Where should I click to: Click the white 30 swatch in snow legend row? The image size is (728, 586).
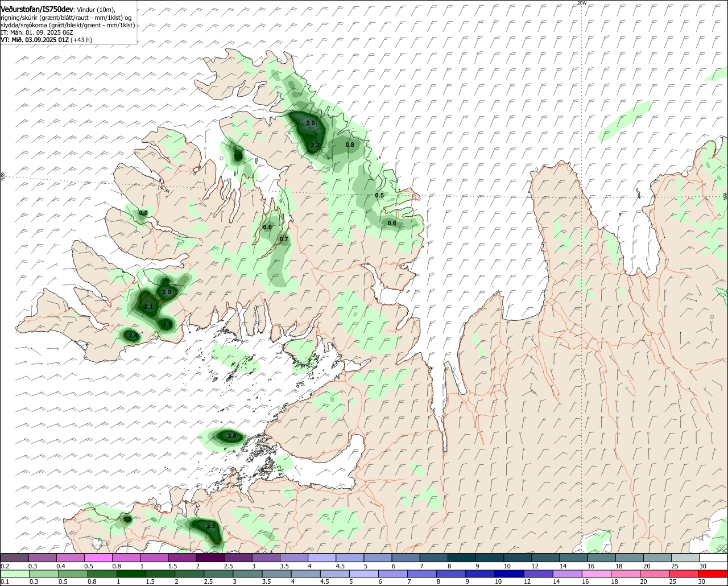pos(714,558)
